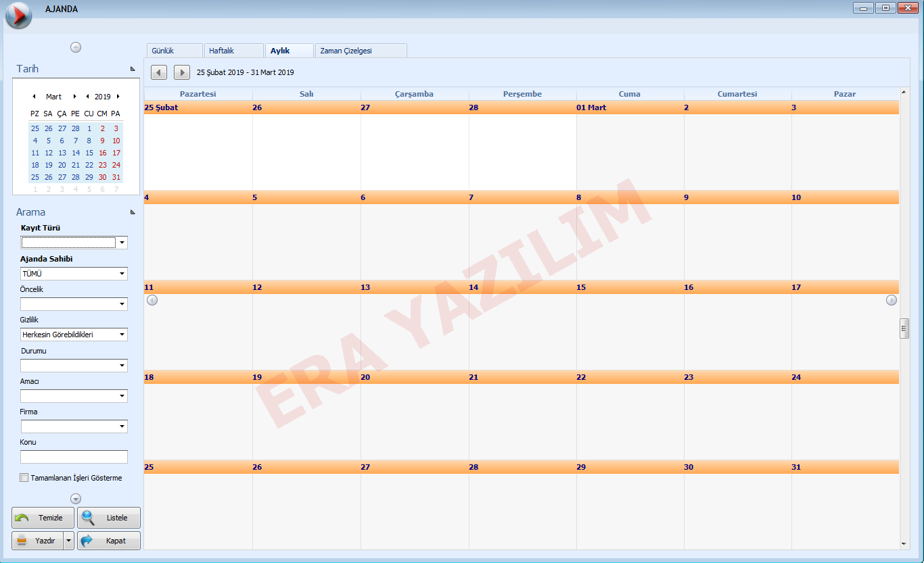
Task: Switch to the Günlük tab
Action: click(174, 51)
